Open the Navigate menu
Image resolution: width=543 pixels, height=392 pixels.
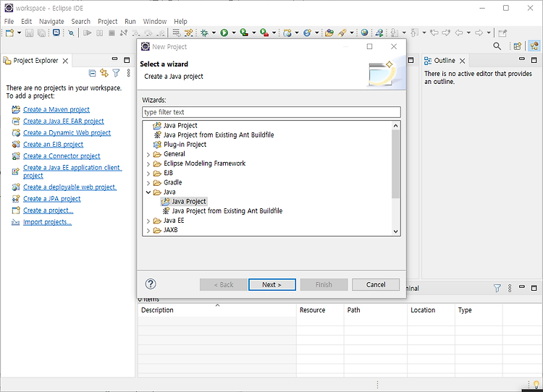pyautogui.click(x=51, y=22)
